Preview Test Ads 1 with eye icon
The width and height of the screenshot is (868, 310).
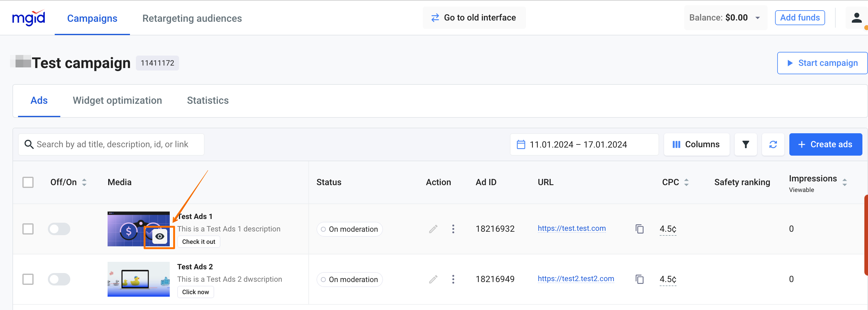[160, 237]
